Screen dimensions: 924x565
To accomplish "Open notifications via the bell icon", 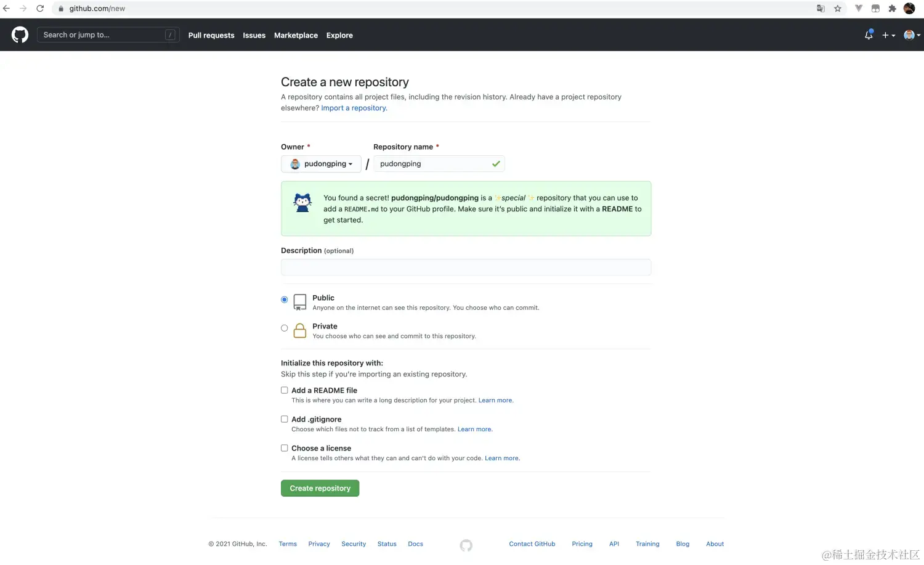I will coord(868,35).
